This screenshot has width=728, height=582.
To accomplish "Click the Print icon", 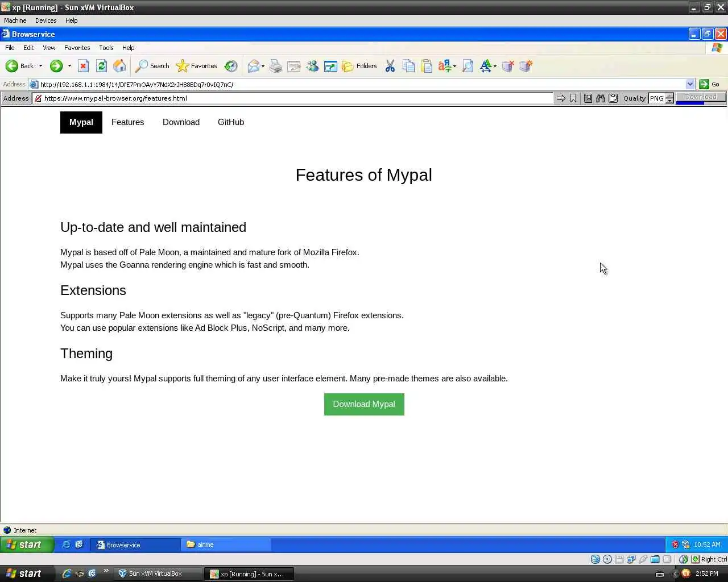I will 276,66.
